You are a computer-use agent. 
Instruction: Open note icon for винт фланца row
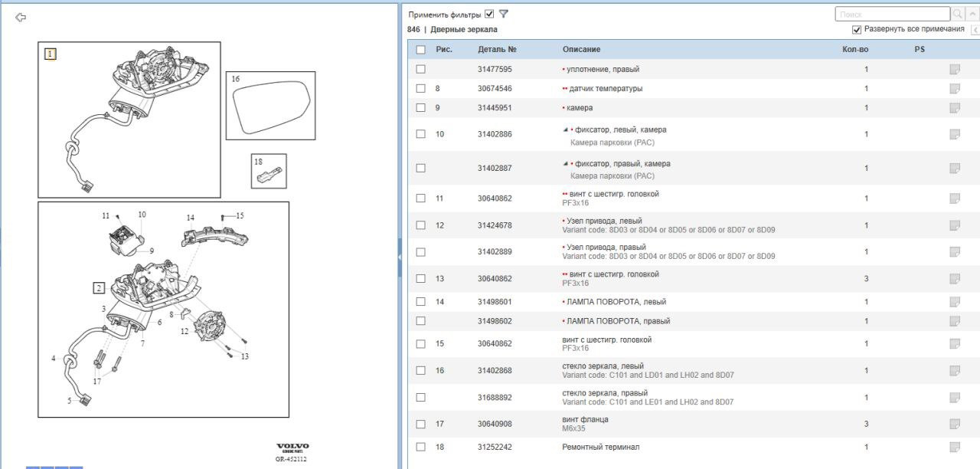tap(954, 424)
